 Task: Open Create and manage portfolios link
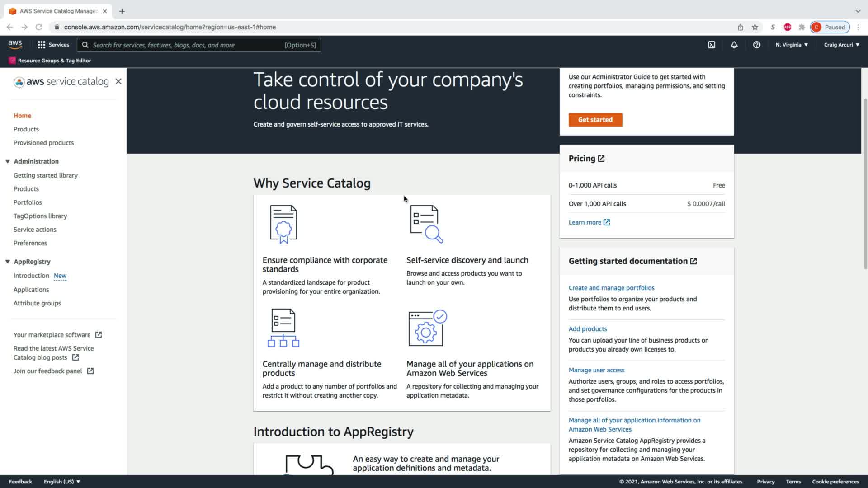pyautogui.click(x=611, y=288)
